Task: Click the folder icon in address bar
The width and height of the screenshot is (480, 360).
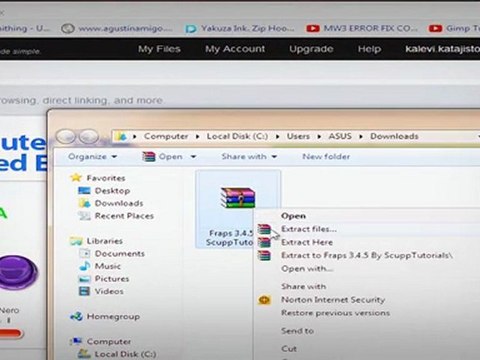Action: tap(122, 136)
